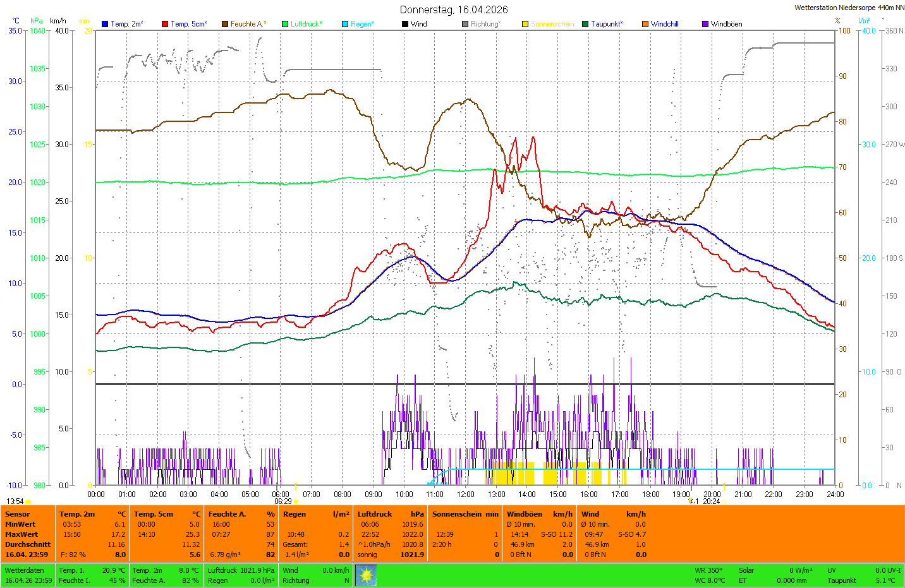Click the black Wind legend label
This screenshot has height=588, width=905.
pos(418,24)
